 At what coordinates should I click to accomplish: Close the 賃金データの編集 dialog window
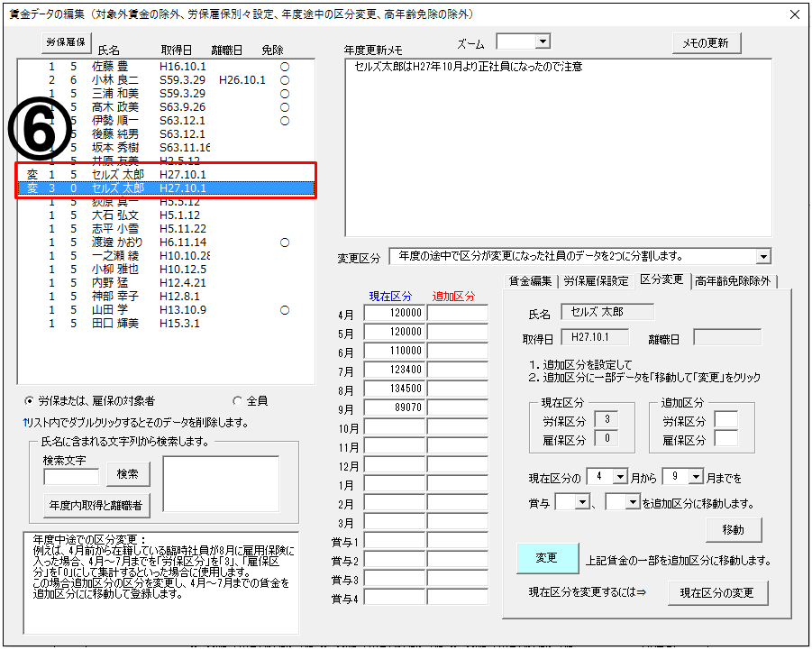[x=794, y=14]
